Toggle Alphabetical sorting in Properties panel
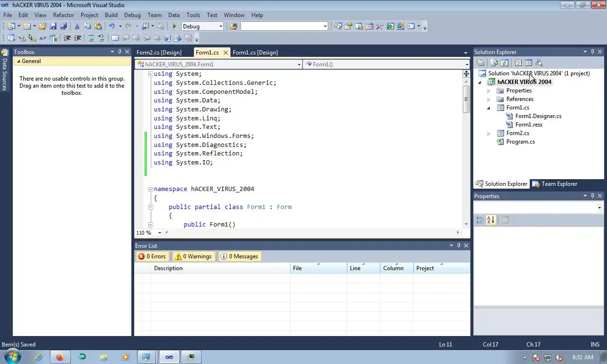 (491, 220)
